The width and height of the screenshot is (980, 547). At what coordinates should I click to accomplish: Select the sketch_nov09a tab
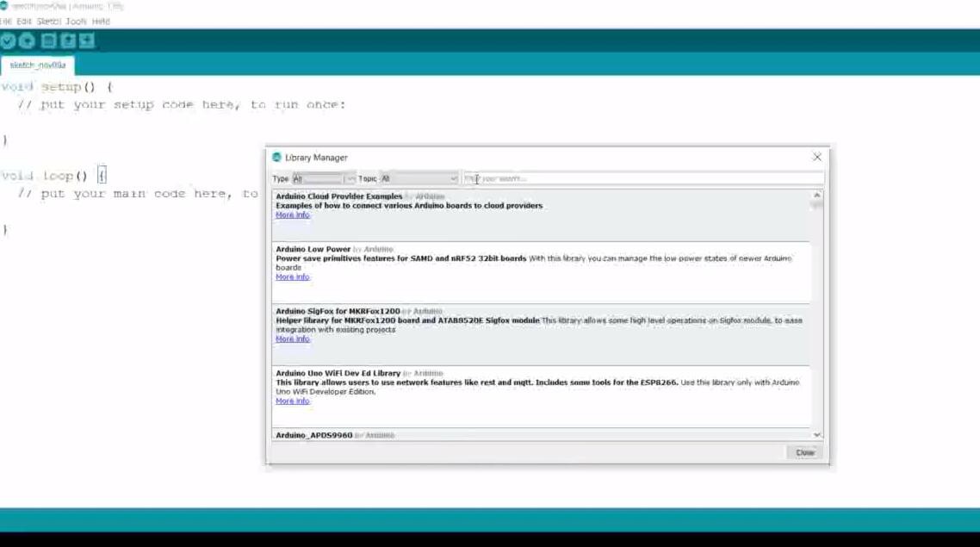tap(38, 65)
